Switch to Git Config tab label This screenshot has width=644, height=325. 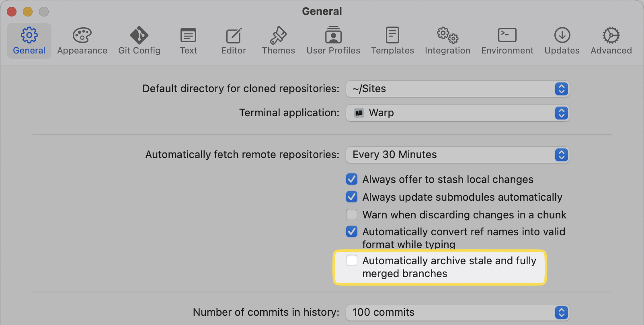(139, 51)
